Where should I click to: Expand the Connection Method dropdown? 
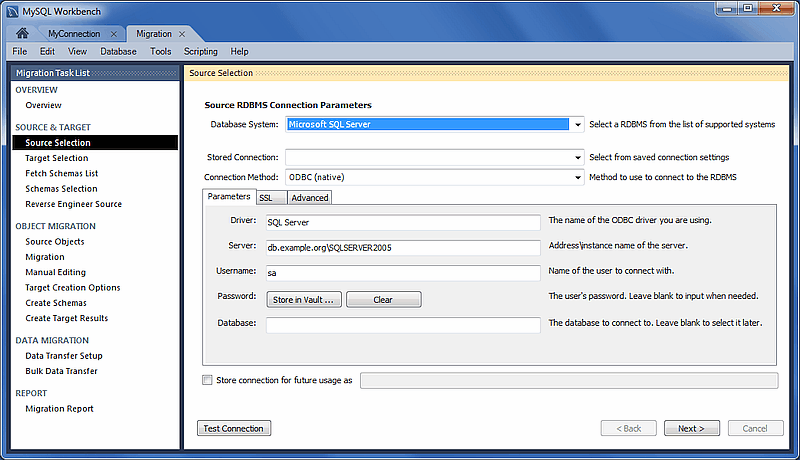click(x=578, y=177)
